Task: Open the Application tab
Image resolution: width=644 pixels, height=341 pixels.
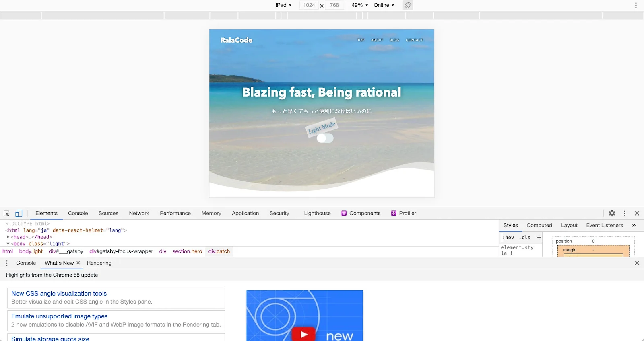Action: 245,214
